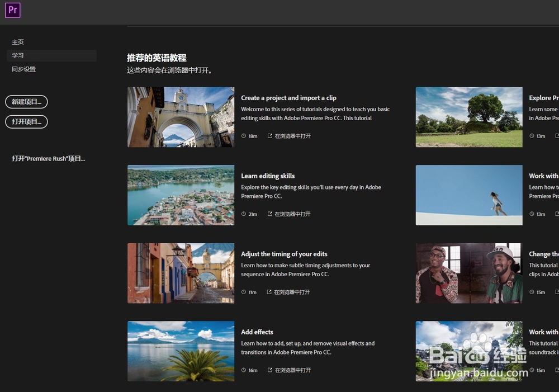The height and width of the screenshot is (392, 559).
Task: Click open-in-browser icon for Learn editing skills
Action: 270,214
